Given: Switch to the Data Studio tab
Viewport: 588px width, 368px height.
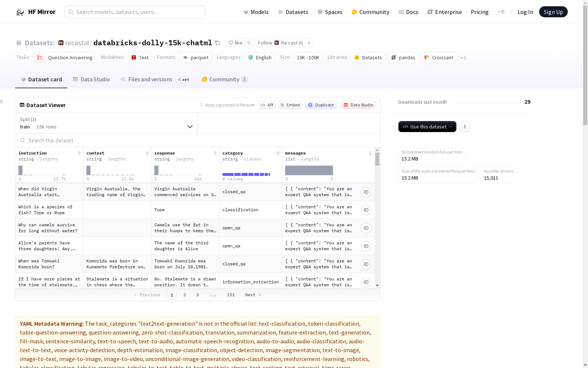Looking at the screenshot, I should pos(92,79).
